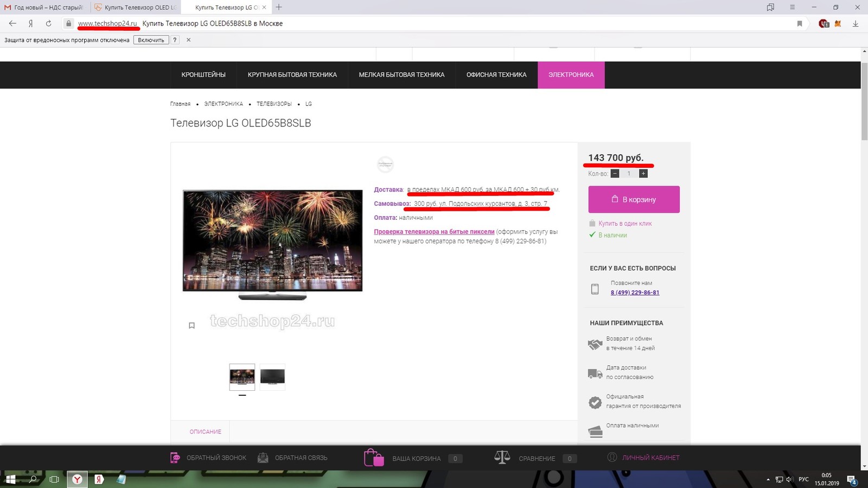Open МЕЛКАЯ БЫТОВАЯ ТЕХНИКА menu category
The height and width of the screenshot is (488, 868).
[401, 75]
